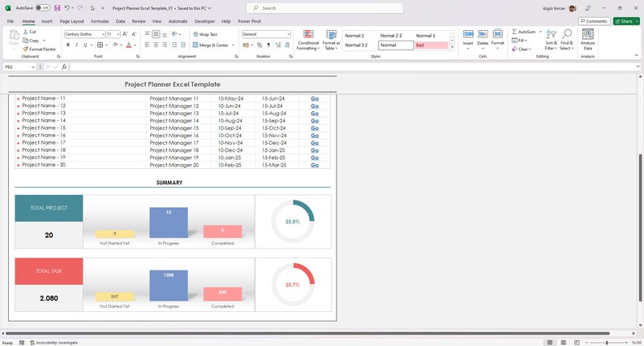Click Accessibility: Investigate in status bar
Viewport: 644px width, 346px height.
(54, 342)
